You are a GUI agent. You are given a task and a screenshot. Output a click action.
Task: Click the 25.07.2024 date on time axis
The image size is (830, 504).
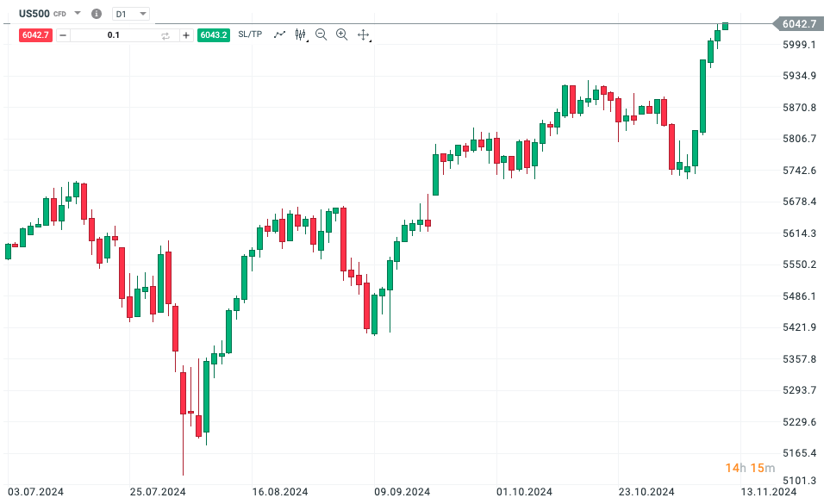[158, 492]
